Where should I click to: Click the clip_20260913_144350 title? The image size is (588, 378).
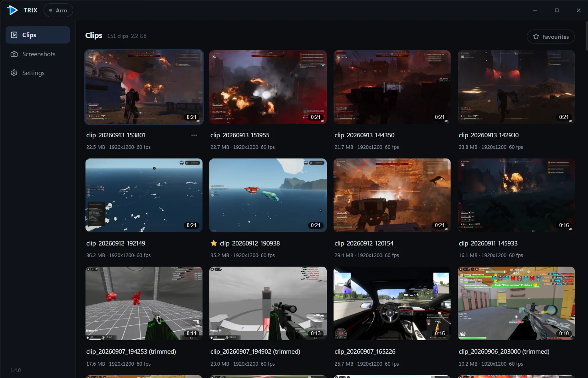click(x=364, y=135)
